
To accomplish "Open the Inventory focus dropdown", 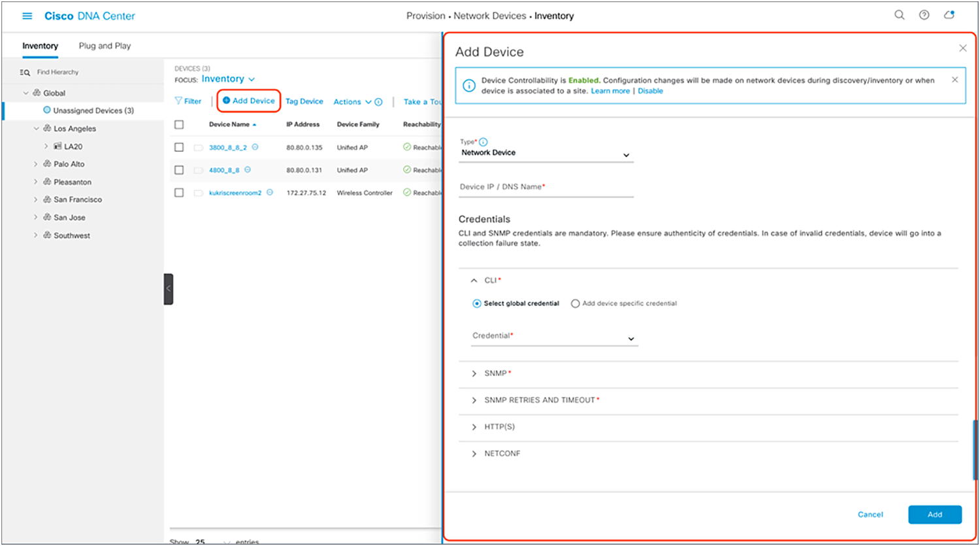I will [x=228, y=79].
